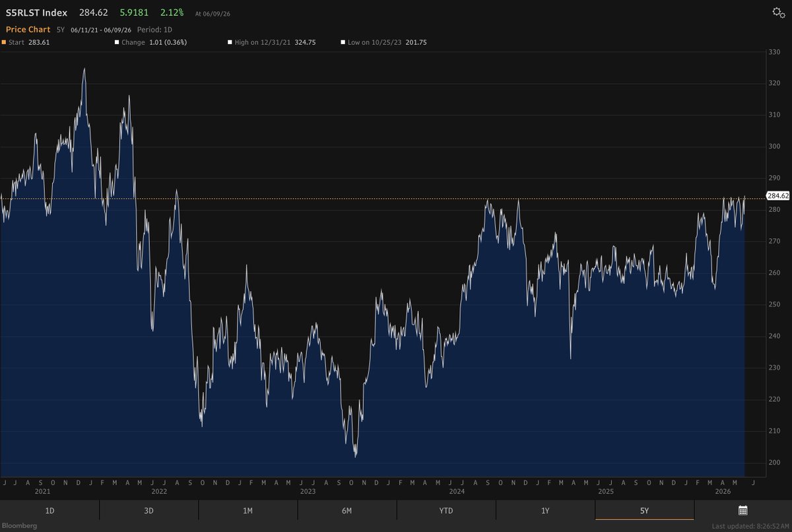Viewport: 792px width, 532px height.
Task: Click the 2023 year label on x-axis
Action: point(308,491)
